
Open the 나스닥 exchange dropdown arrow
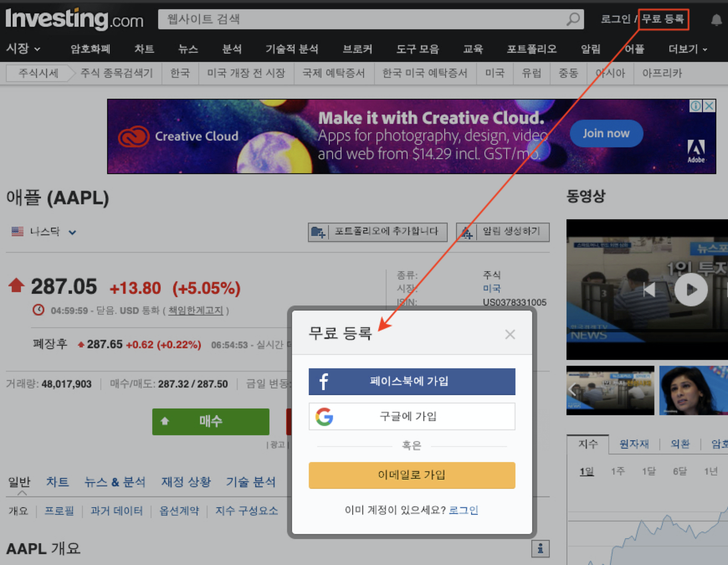(72, 232)
